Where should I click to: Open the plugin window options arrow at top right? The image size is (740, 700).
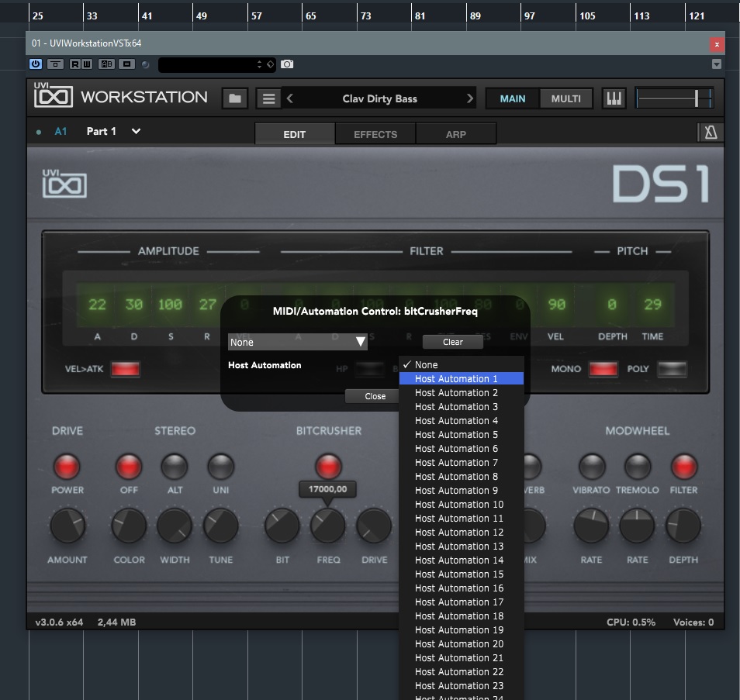[717, 64]
